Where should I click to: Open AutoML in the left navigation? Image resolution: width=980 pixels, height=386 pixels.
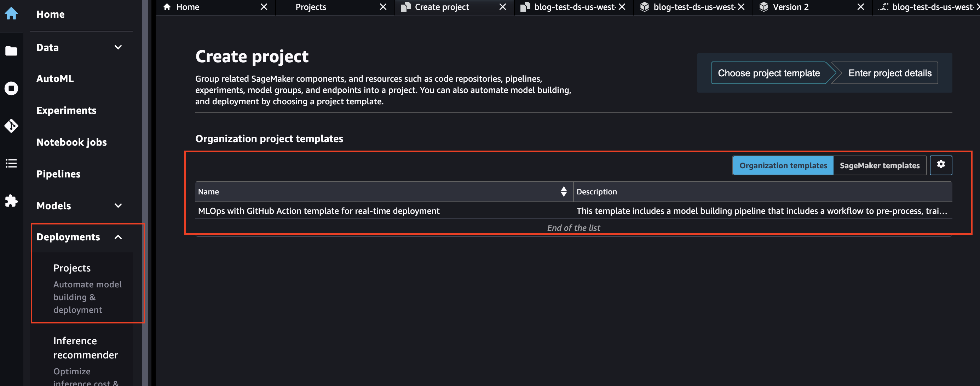point(55,78)
